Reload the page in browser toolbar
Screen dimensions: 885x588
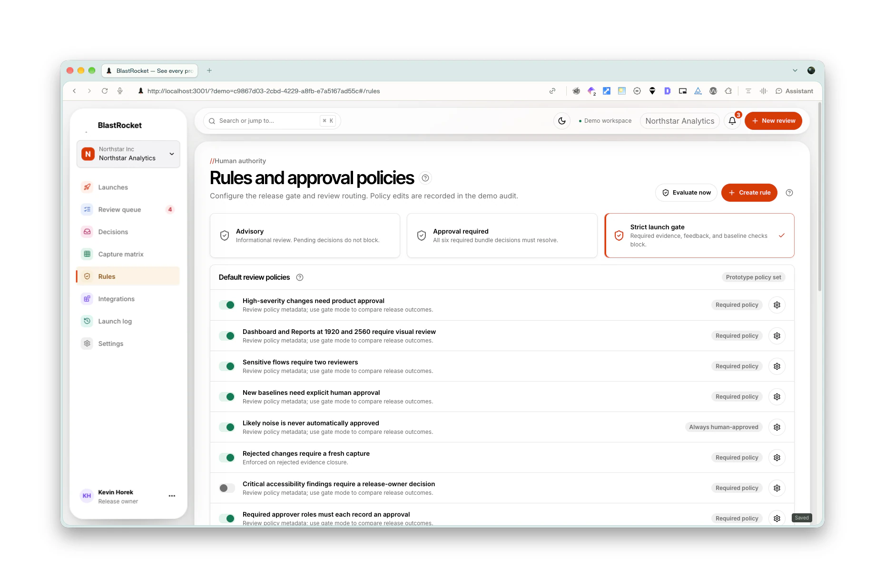[x=105, y=91]
